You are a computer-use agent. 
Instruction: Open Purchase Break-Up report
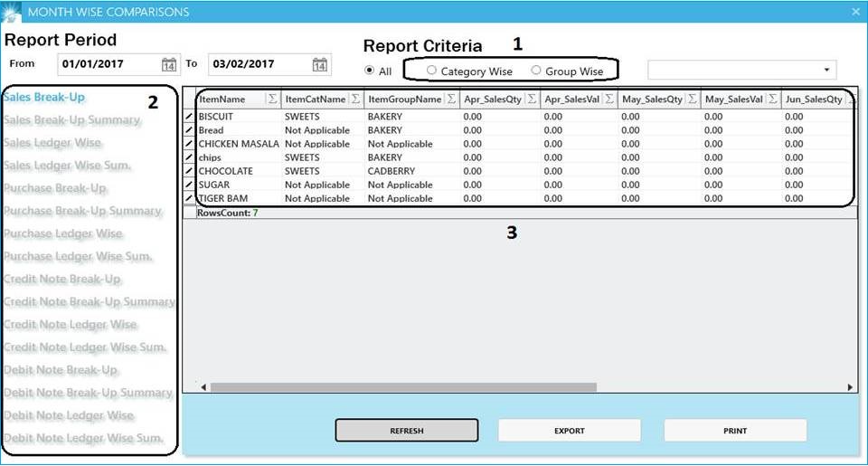[x=55, y=188]
